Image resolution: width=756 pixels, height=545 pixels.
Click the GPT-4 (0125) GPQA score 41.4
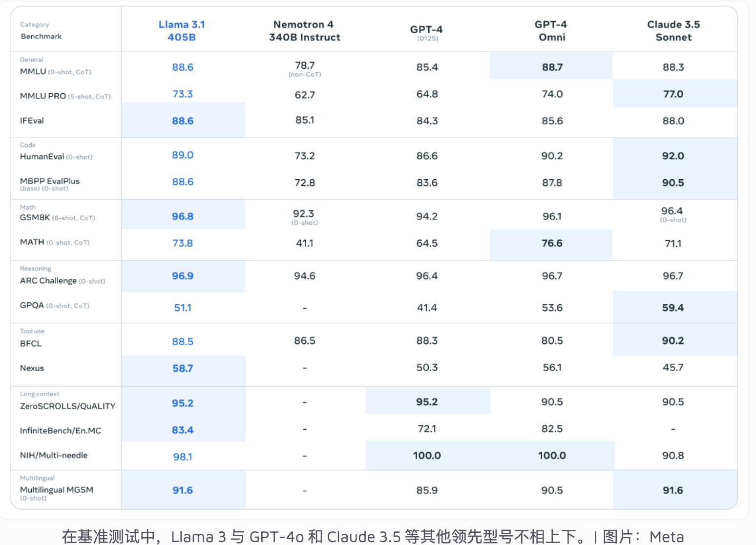click(427, 308)
